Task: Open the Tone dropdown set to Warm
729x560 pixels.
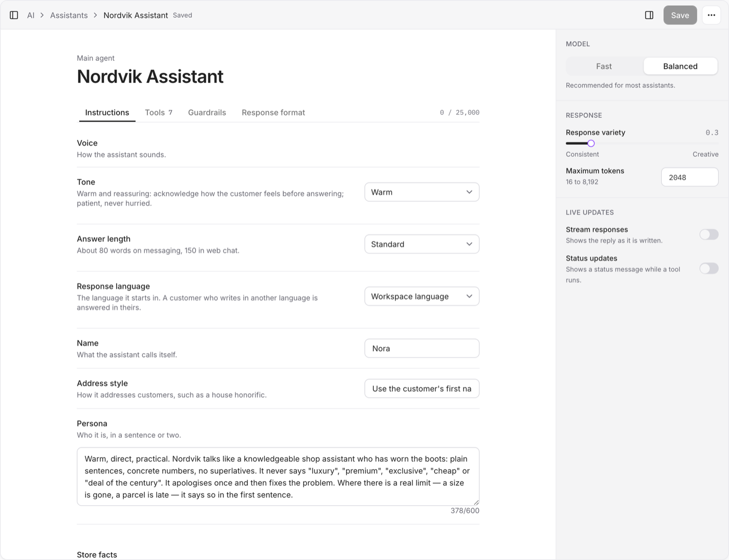Action: [422, 192]
